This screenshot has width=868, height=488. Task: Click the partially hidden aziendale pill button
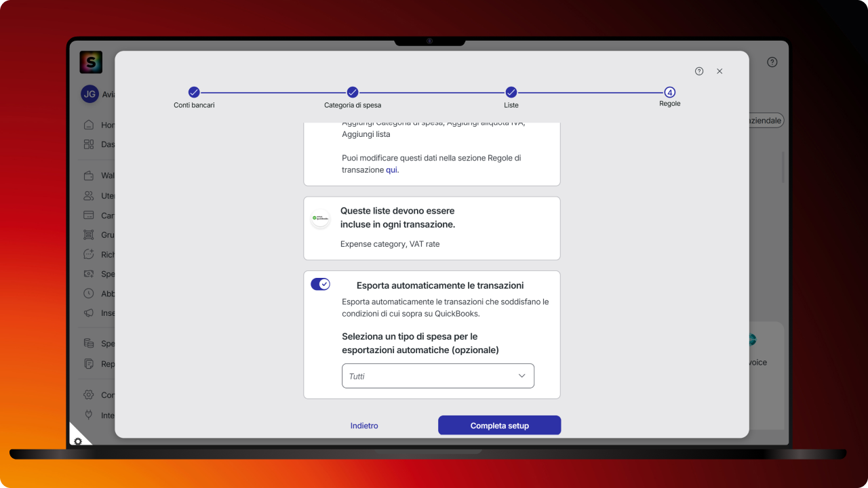766,121
